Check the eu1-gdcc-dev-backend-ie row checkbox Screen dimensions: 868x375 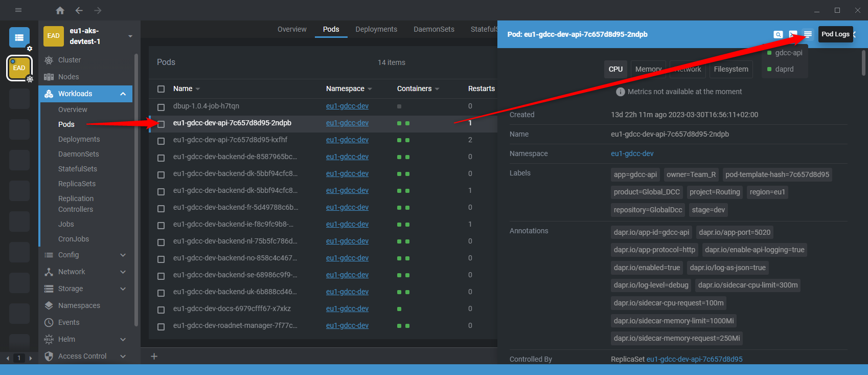[161, 225]
